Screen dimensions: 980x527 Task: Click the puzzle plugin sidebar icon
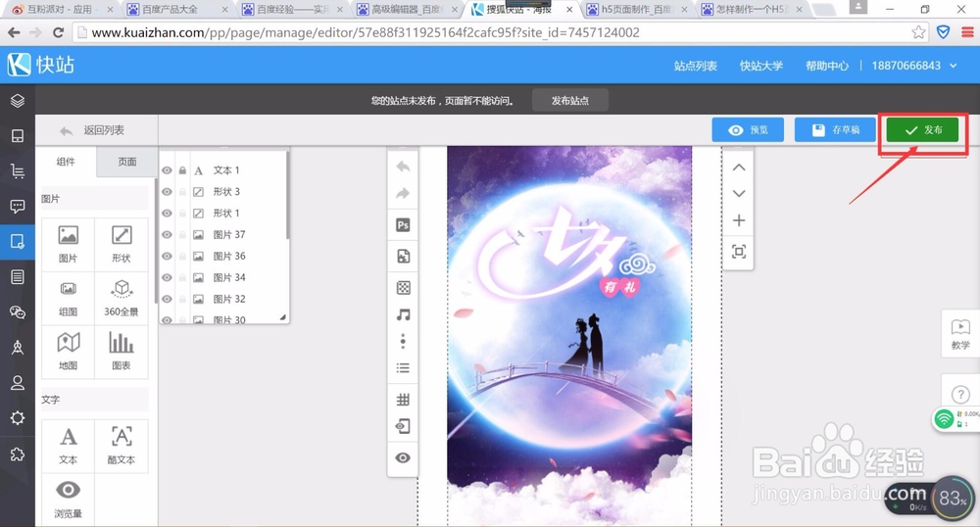18,454
